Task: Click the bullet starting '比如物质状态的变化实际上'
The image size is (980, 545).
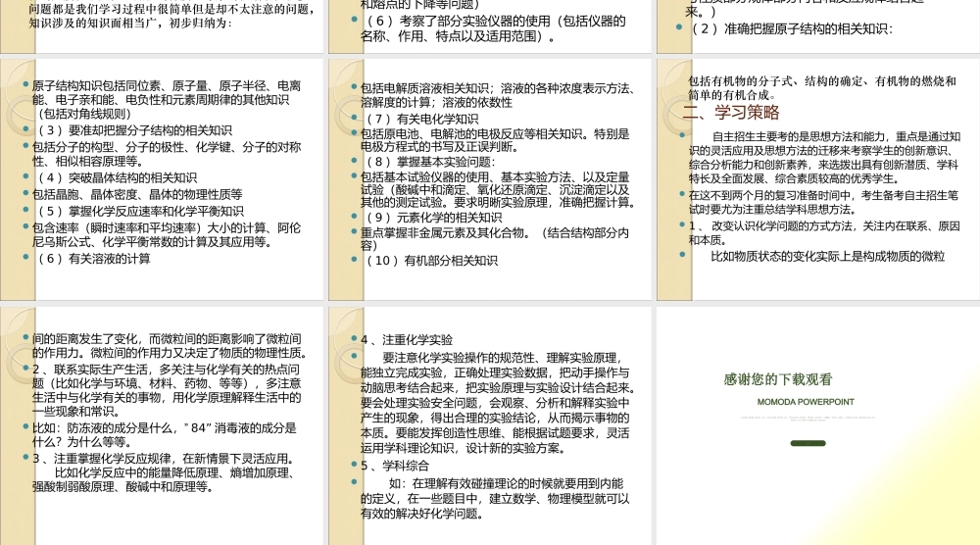Action: 827,256
